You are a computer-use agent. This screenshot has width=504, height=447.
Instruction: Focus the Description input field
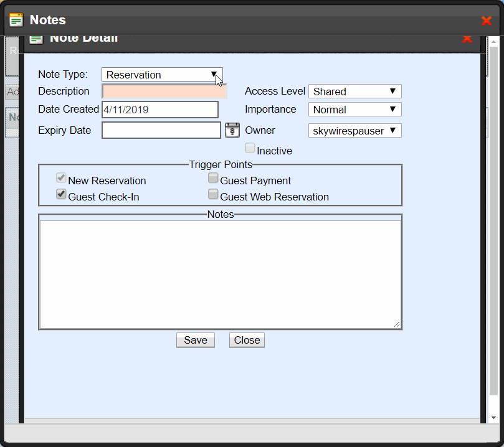164,92
